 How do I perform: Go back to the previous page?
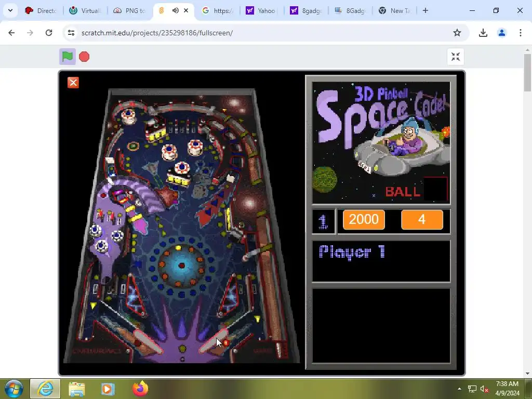tap(11, 33)
